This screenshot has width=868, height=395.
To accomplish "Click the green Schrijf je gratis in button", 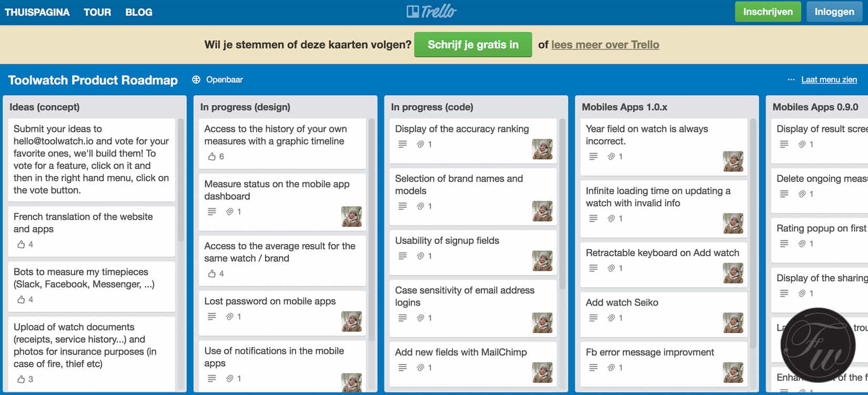I will click(473, 45).
